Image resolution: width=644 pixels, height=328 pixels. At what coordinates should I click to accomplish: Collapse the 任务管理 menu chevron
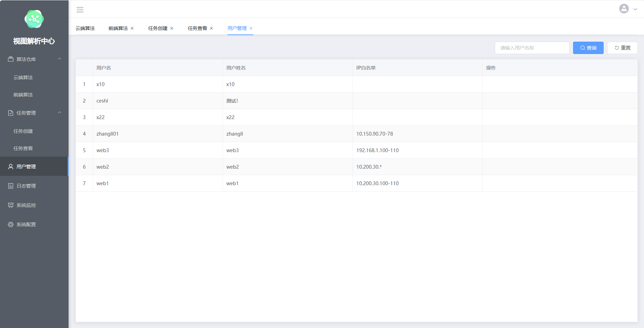(60, 113)
